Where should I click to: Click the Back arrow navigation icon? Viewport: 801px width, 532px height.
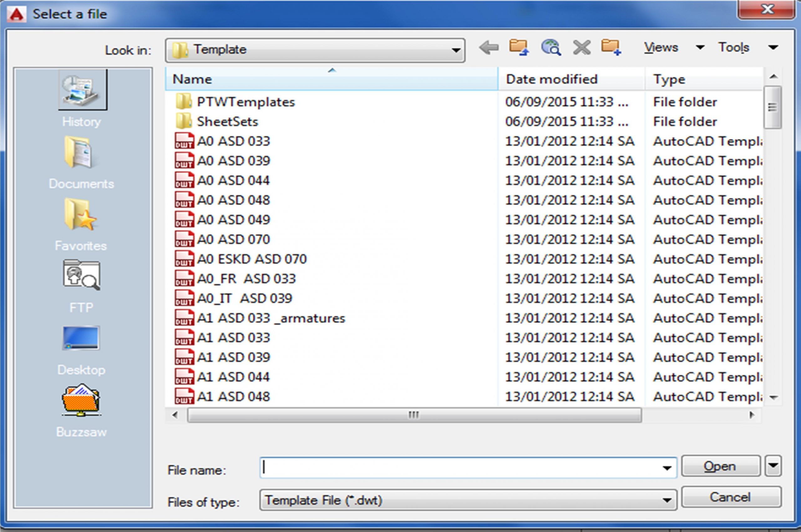(x=489, y=48)
